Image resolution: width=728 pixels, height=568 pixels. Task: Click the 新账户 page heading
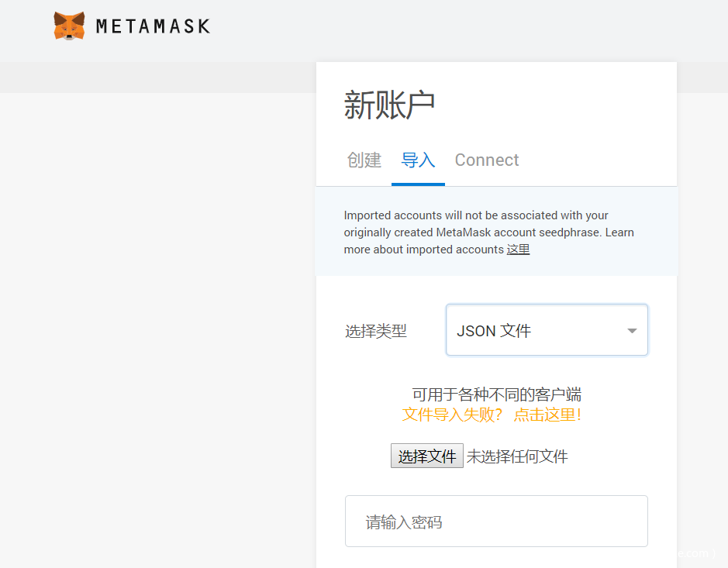point(389,105)
